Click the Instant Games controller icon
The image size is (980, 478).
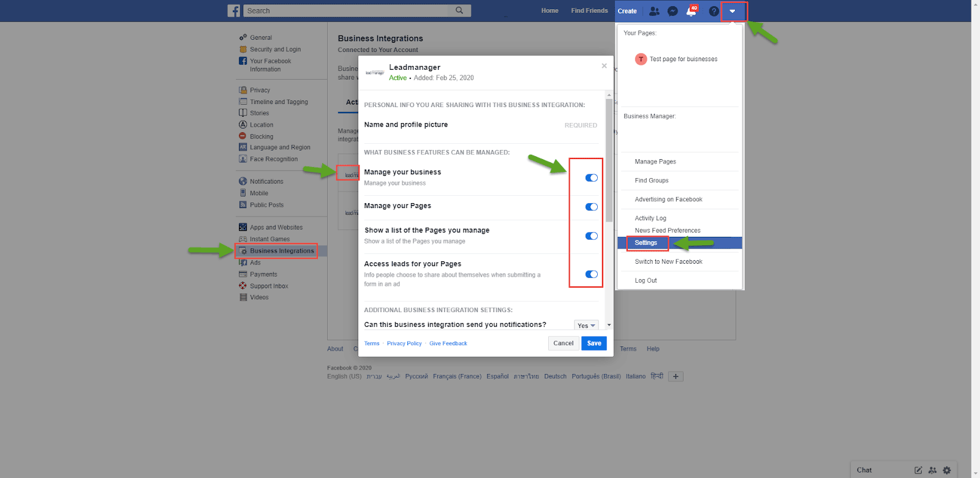tap(243, 239)
